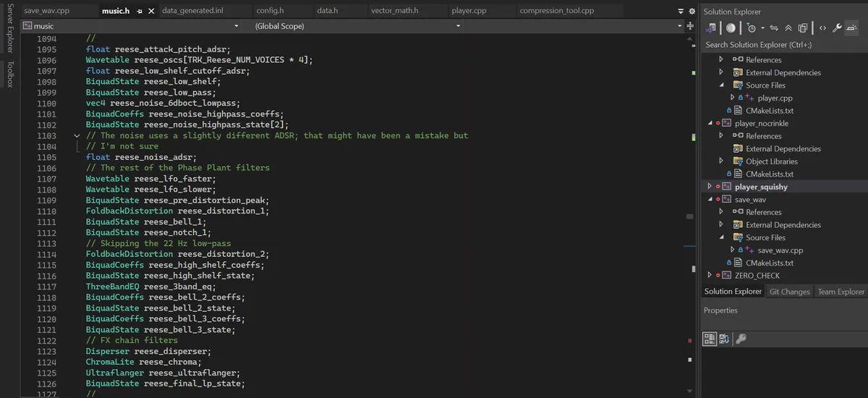Select CMakeLists.txt under save_wav

[770, 263]
